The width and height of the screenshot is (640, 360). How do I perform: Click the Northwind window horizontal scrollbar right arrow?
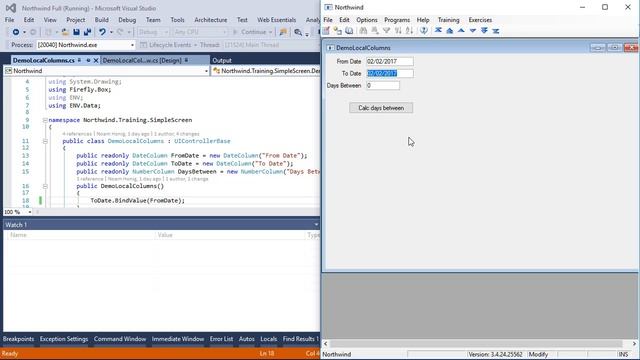coord(634,344)
